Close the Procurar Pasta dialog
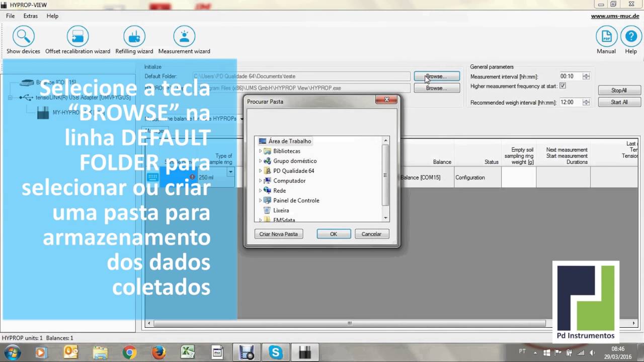 pos(386,100)
